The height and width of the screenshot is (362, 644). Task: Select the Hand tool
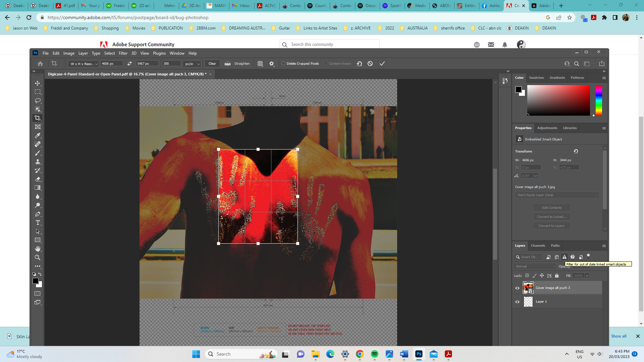point(38,249)
